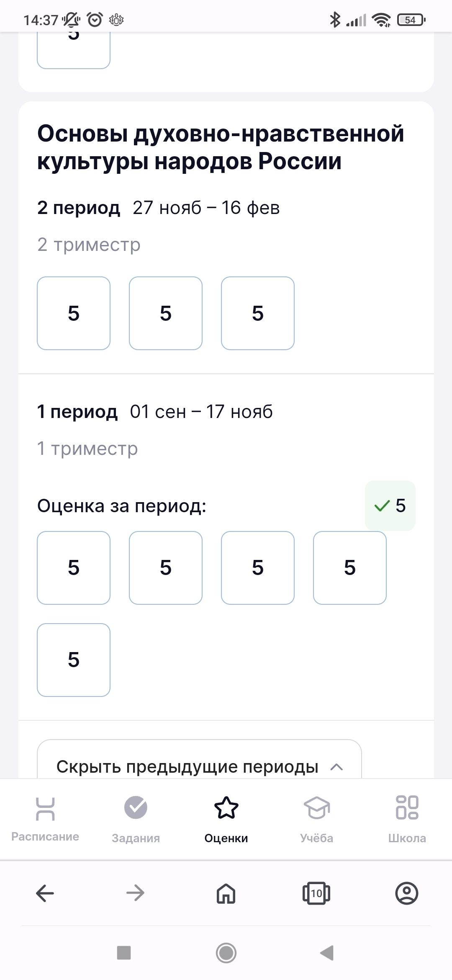Viewport: 452px width, 980px height.
Task: Switch to the Учёба tab label
Action: click(316, 838)
